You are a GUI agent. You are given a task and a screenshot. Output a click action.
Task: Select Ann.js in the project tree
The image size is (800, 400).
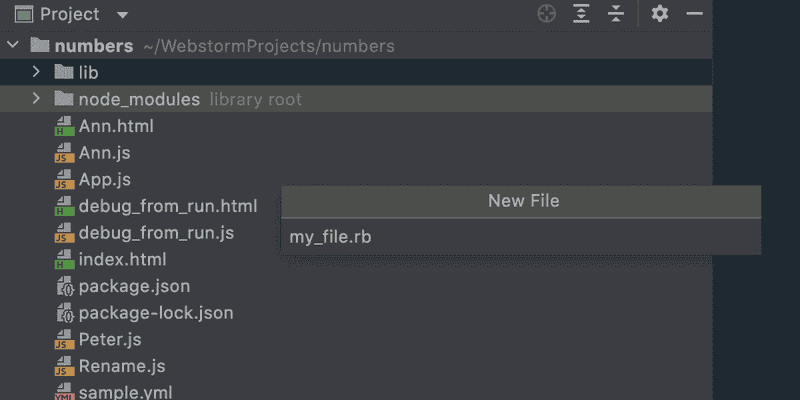105,153
